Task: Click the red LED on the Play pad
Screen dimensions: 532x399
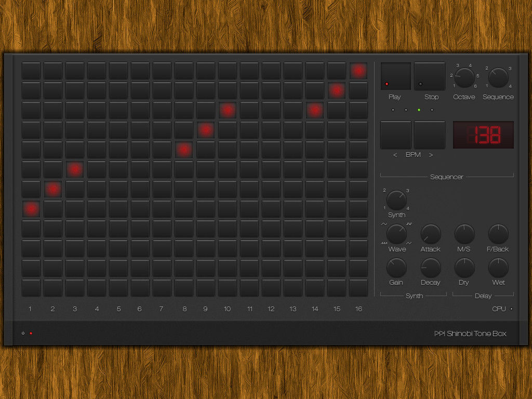Action: (387, 84)
